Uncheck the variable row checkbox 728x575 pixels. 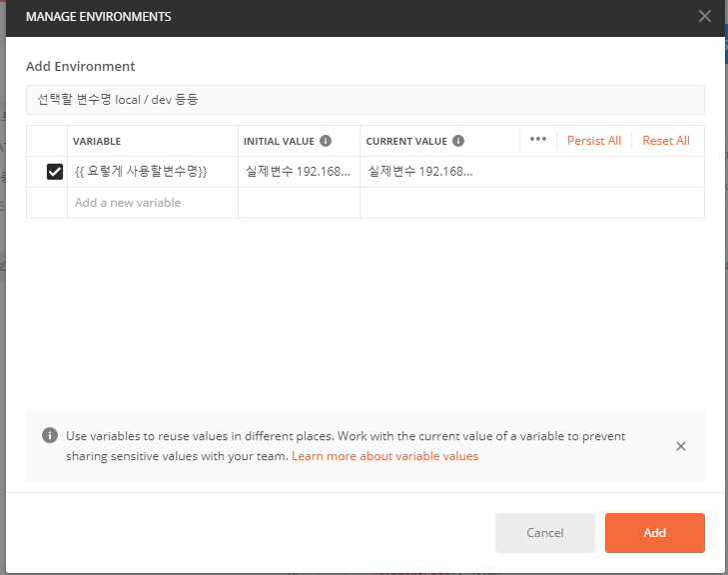coord(55,172)
